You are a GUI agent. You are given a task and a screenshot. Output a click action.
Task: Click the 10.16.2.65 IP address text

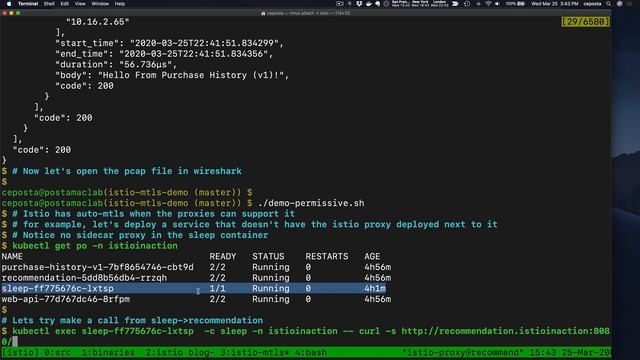[98, 22]
